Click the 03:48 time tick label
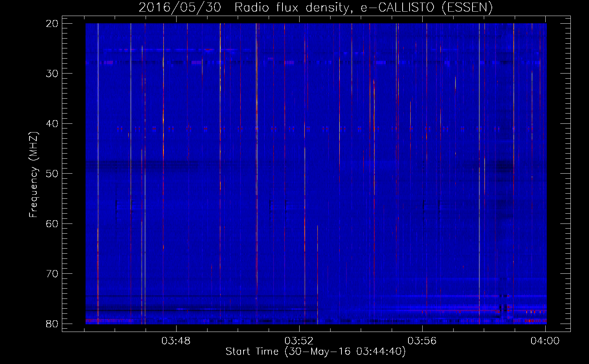Viewport: 589px width, 364px height. [x=176, y=341]
